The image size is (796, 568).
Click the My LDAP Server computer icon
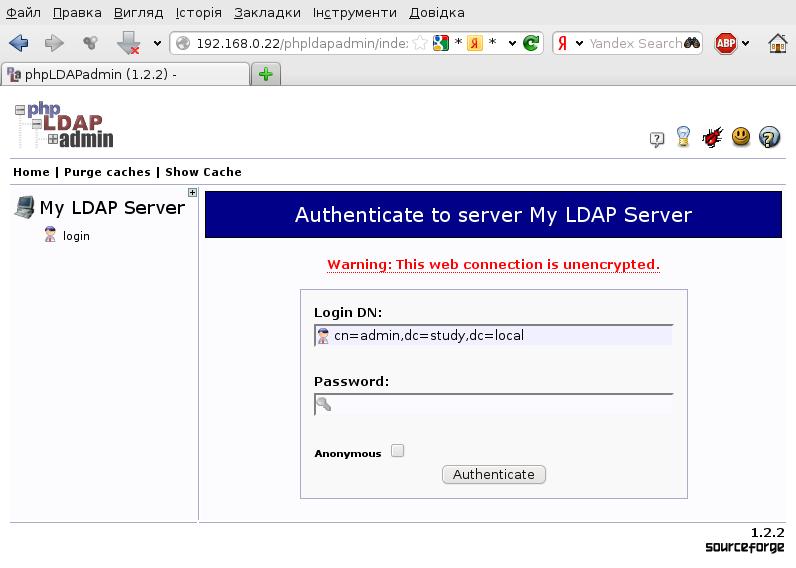[x=24, y=207]
